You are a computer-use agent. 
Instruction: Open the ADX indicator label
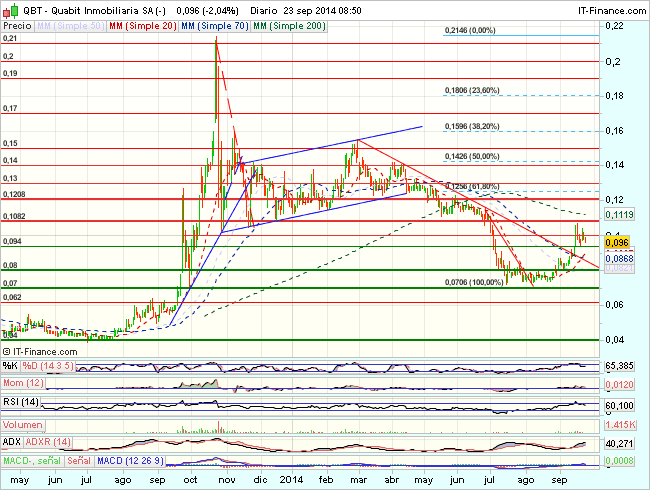(12, 442)
